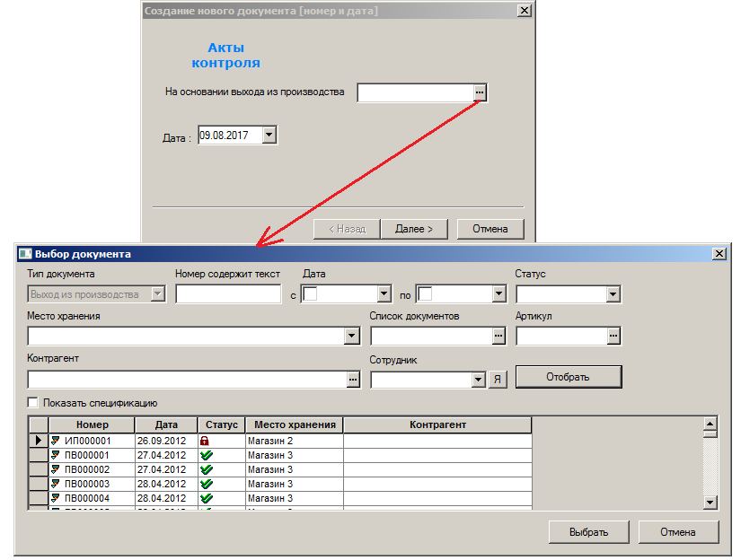Open production output browse button in Акты контроля dialog
Viewport: 741px width, 560px height.
(x=480, y=92)
